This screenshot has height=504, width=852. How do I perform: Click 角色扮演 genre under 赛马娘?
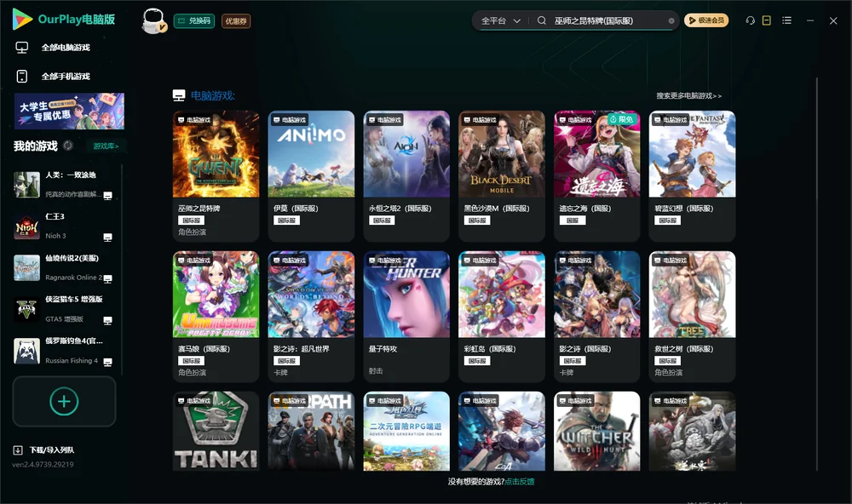tap(192, 373)
